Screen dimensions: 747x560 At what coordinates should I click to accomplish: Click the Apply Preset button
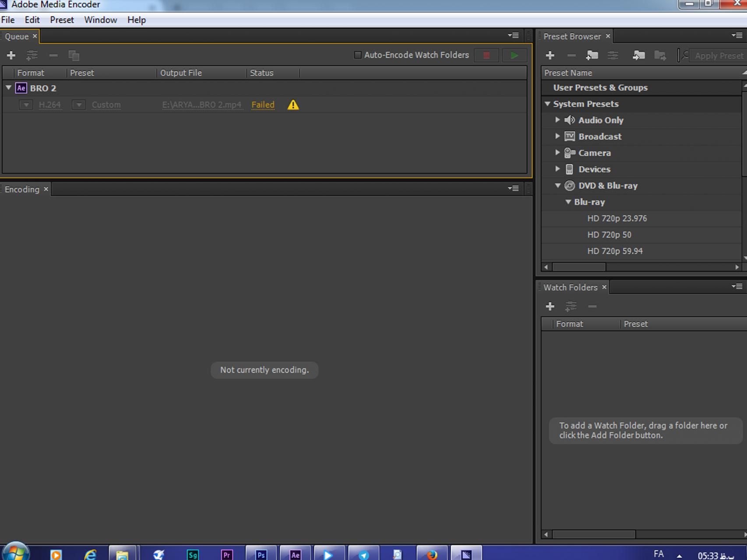(719, 56)
